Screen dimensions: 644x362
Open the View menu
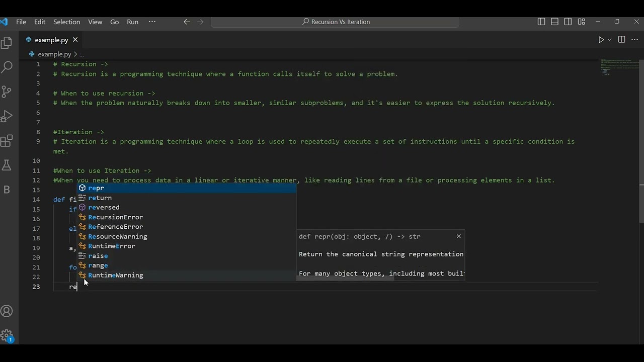(x=95, y=22)
